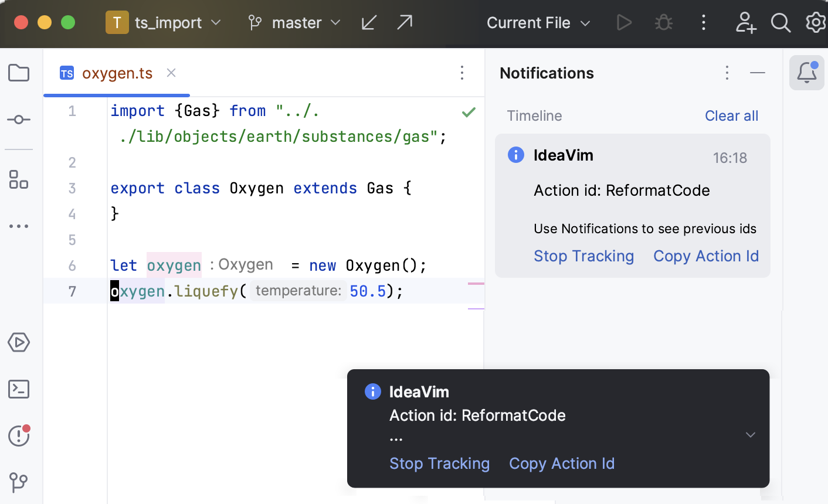The height and width of the screenshot is (504, 828).
Task: Open the Structure tool window
Action: point(18,179)
